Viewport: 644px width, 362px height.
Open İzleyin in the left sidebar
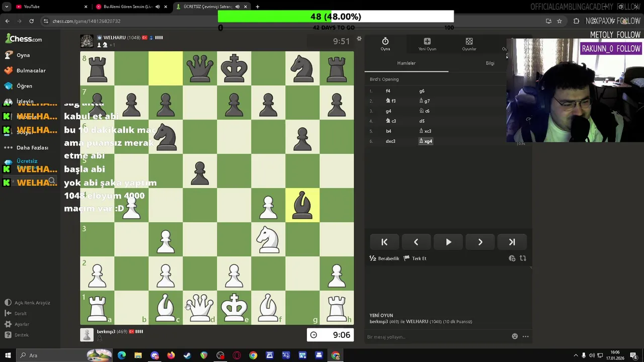pos(19,102)
